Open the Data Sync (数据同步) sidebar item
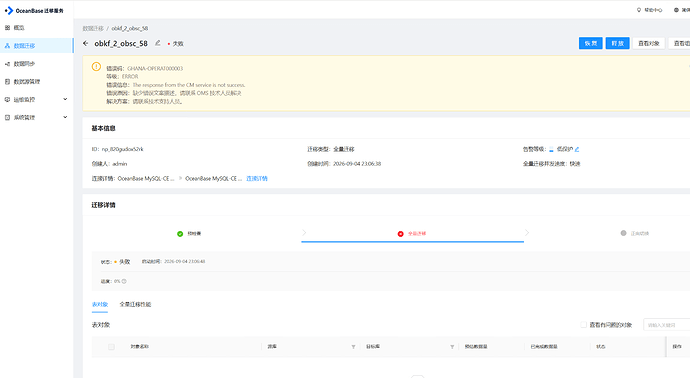Image resolution: width=690 pixels, height=378 pixels. pyautogui.click(x=37, y=64)
